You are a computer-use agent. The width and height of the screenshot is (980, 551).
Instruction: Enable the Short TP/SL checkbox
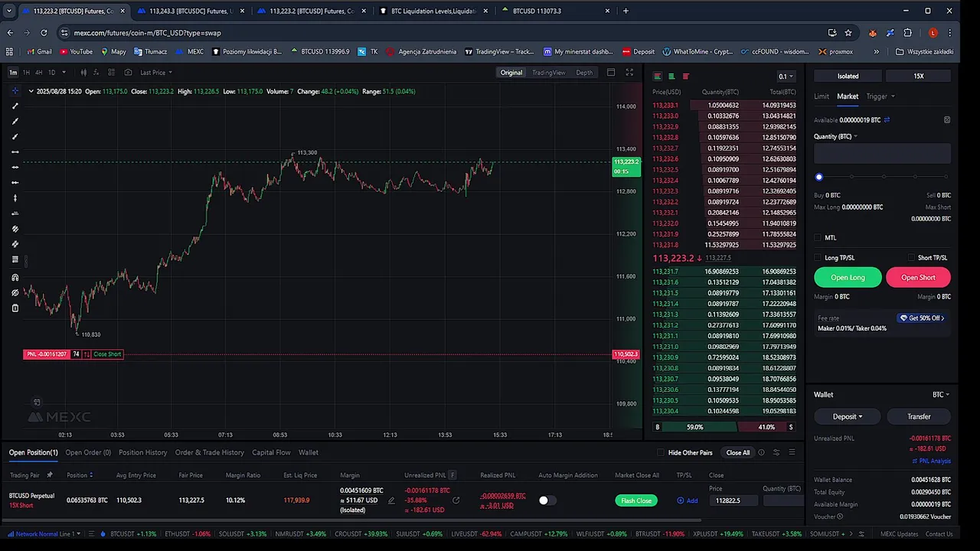pos(911,258)
